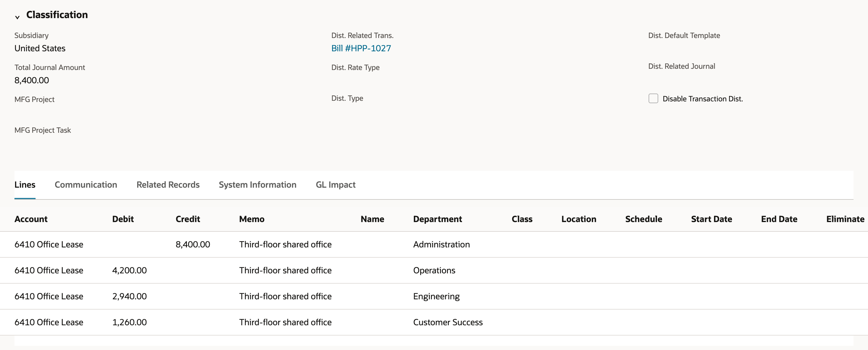Open the Related Records tab
Viewport: 868px width, 350px height.
[x=168, y=184]
